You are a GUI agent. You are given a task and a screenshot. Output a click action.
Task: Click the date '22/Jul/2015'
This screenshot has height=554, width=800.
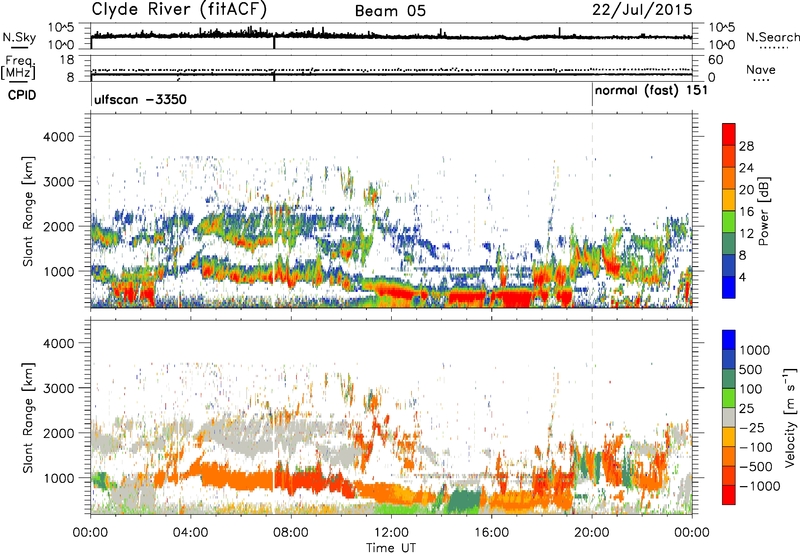[642, 10]
